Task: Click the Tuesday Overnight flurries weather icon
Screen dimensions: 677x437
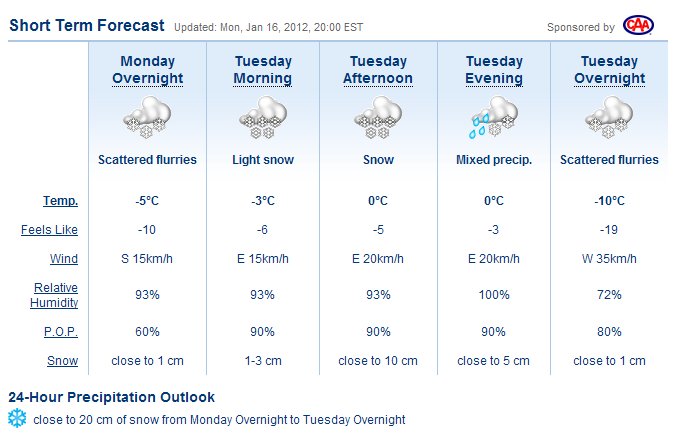Action: [609, 119]
